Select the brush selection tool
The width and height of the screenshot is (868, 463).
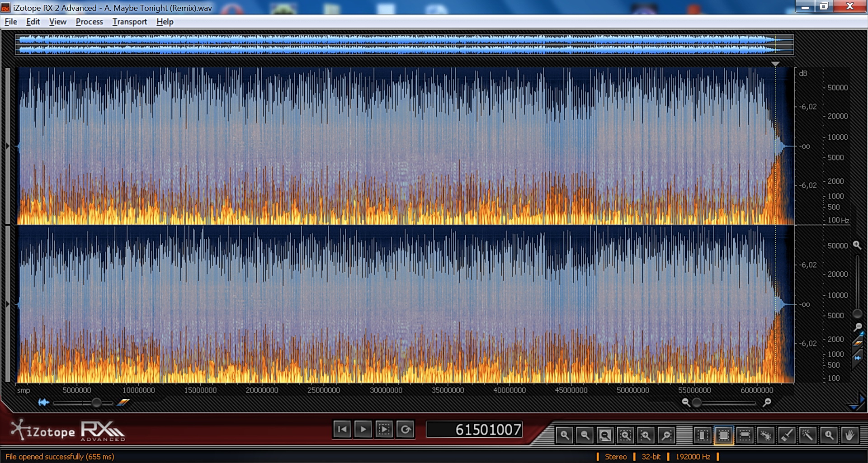787,435
